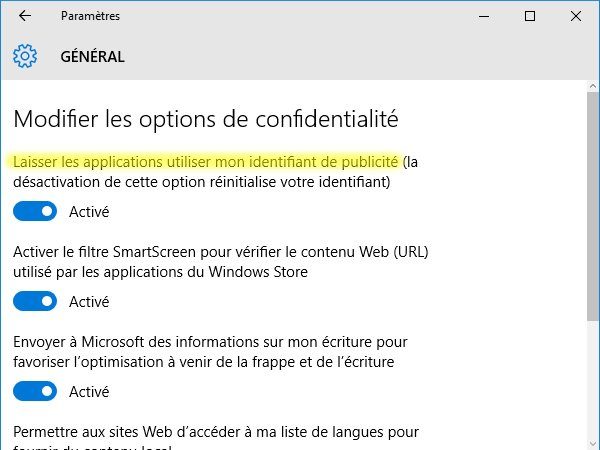Turn off the SmartScreen filter toggle
The image size is (600, 450).
(35, 301)
